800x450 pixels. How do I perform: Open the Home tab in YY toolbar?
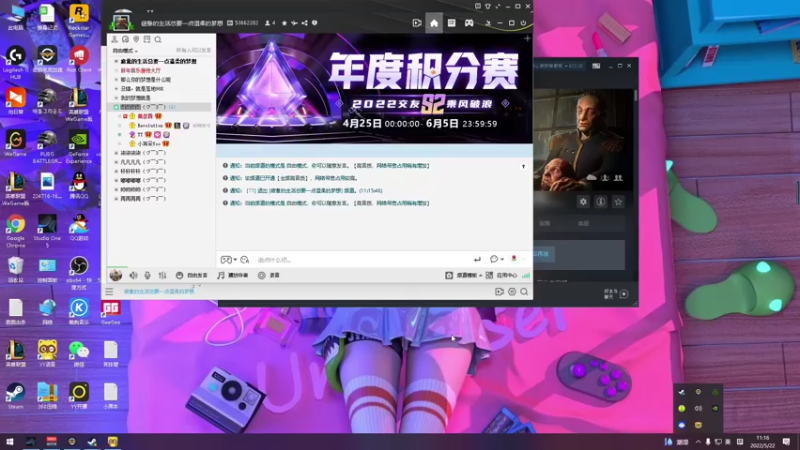[x=434, y=23]
